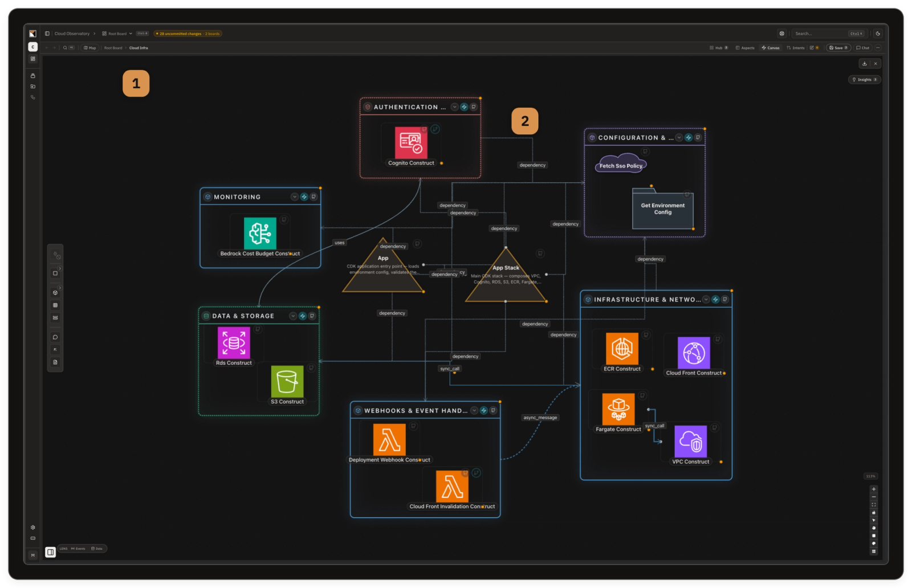Select the Deployment Webhook Construct lambda icon
This screenshot has height=588, width=912.
tap(389, 440)
